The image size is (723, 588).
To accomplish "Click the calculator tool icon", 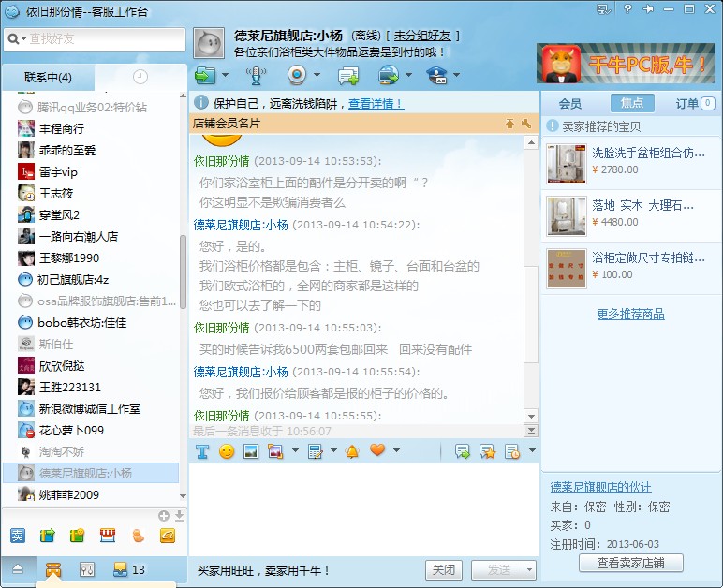I will (315, 451).
